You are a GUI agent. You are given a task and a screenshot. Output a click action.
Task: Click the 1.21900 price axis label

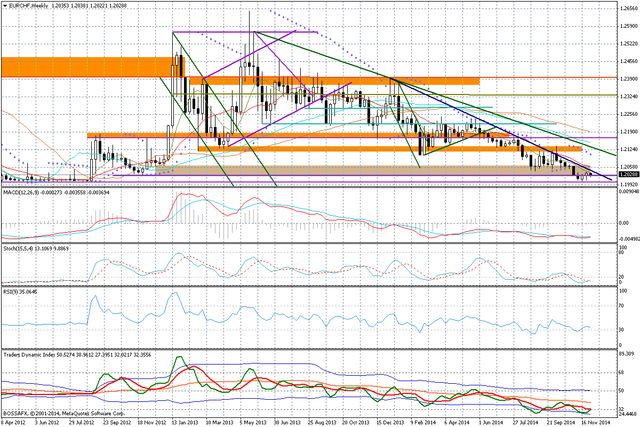[629, 132]
